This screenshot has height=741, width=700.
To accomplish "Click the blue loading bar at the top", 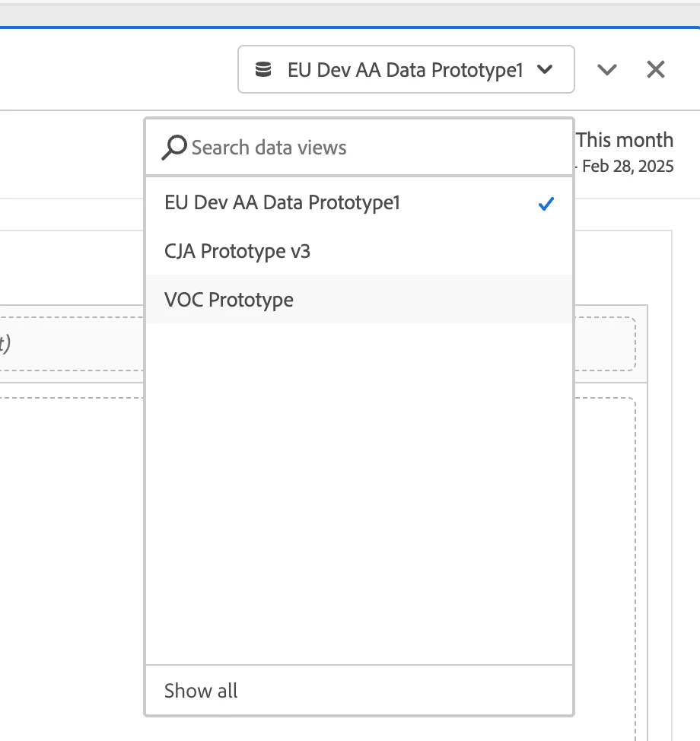I will point(350,27).
